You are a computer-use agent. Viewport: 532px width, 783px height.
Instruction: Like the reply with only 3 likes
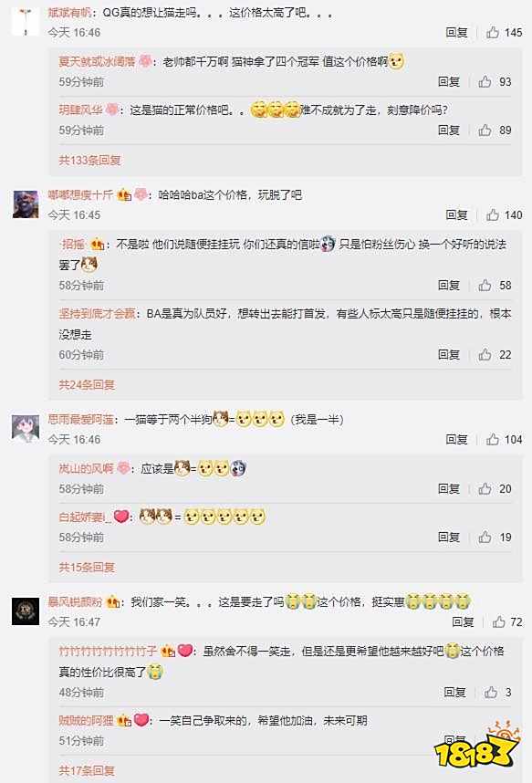[x=491, y=692]
